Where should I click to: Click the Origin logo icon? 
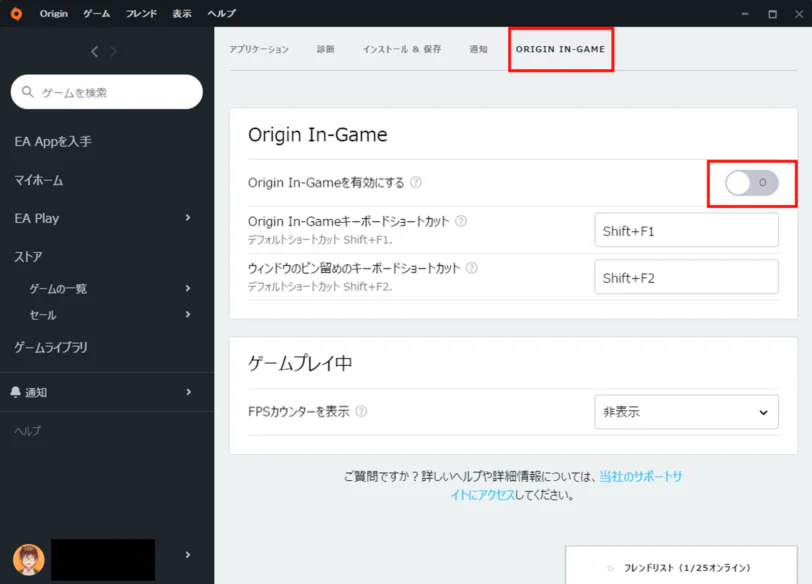pyautogui.click(x=17, y=13)
